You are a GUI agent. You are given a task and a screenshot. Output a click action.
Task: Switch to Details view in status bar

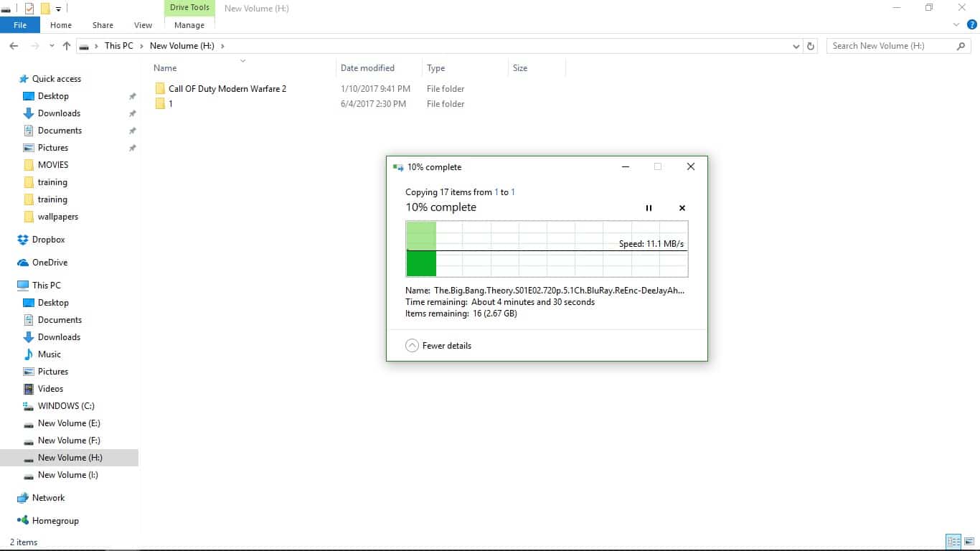[x=953, y=542]
